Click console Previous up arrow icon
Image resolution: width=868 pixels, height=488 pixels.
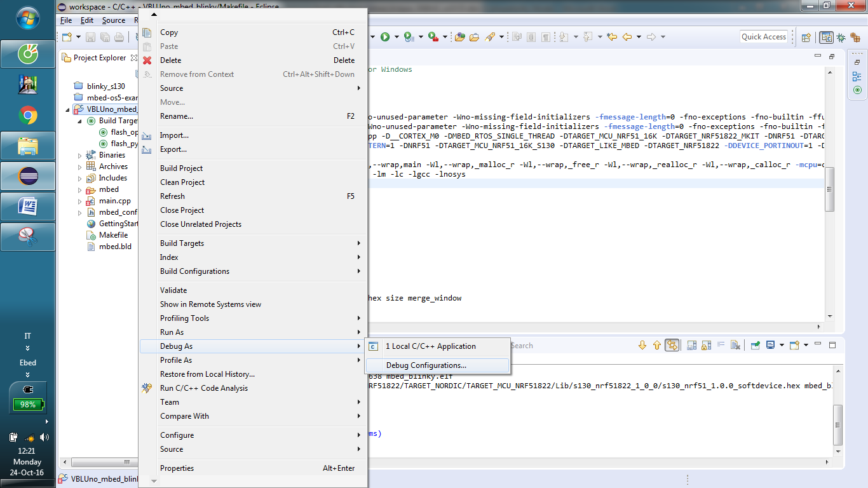pos(657,345)
